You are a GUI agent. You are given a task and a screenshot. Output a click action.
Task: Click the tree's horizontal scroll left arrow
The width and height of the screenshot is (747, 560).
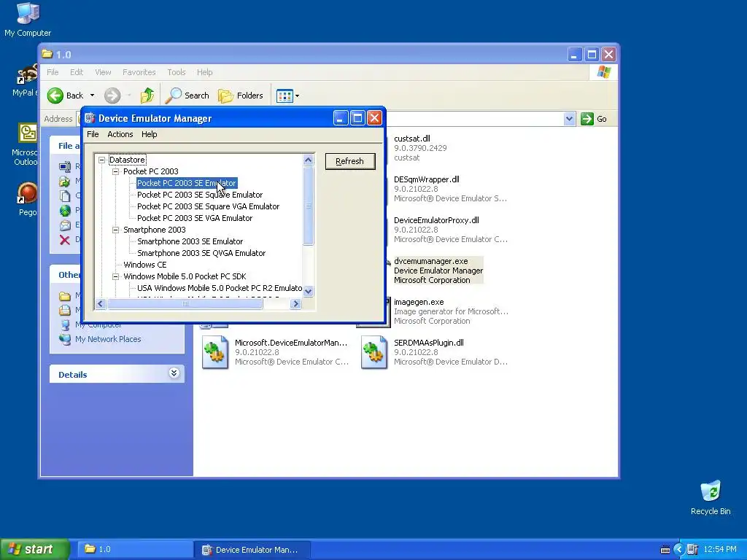(101, 304)
